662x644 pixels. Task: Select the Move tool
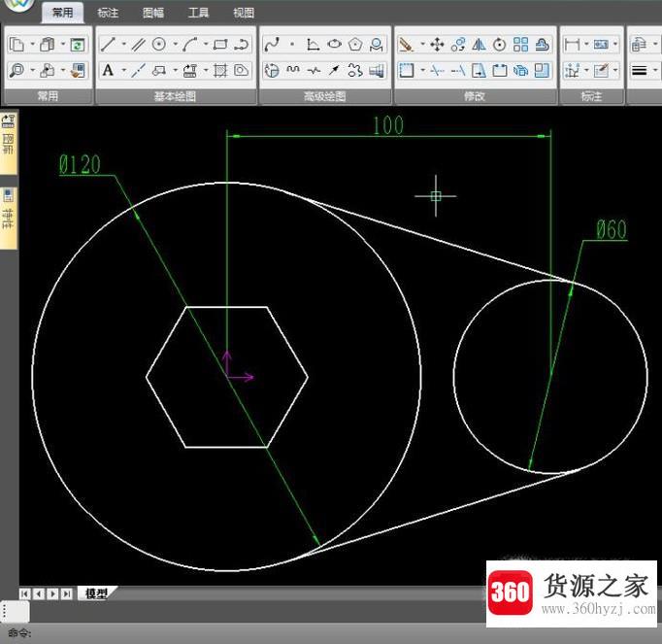[x=437, y=44]
